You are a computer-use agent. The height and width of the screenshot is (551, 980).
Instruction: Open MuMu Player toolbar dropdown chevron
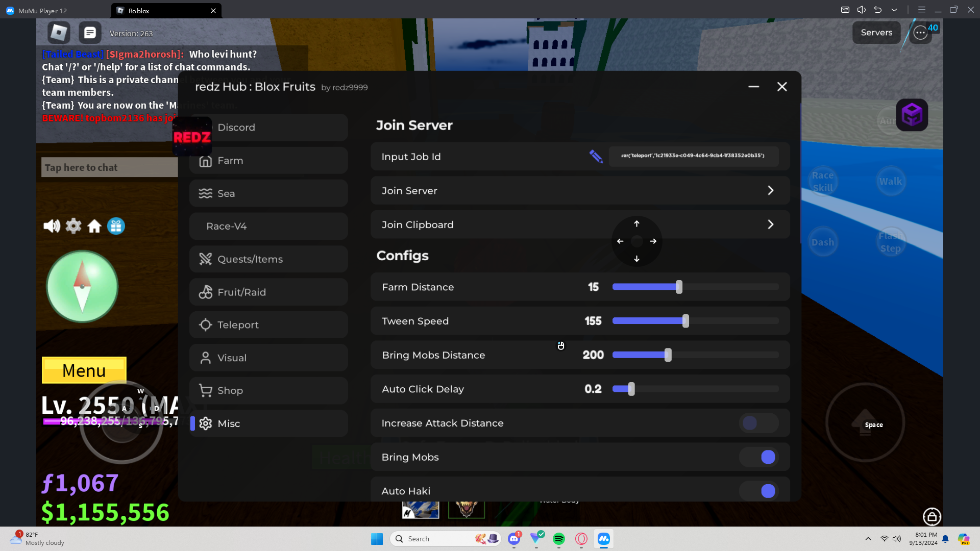pyautogui.click(x=894, y=10)
